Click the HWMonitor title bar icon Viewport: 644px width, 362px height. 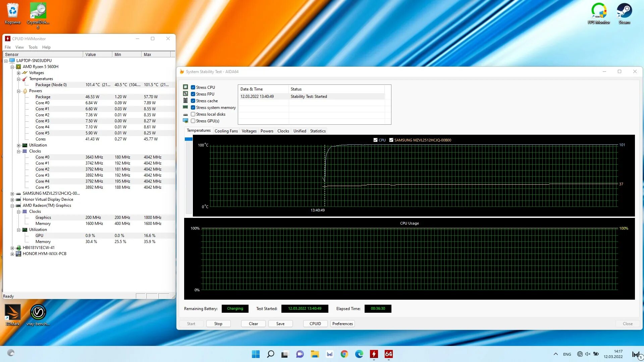pyautogui.click(x=8, y=39)
